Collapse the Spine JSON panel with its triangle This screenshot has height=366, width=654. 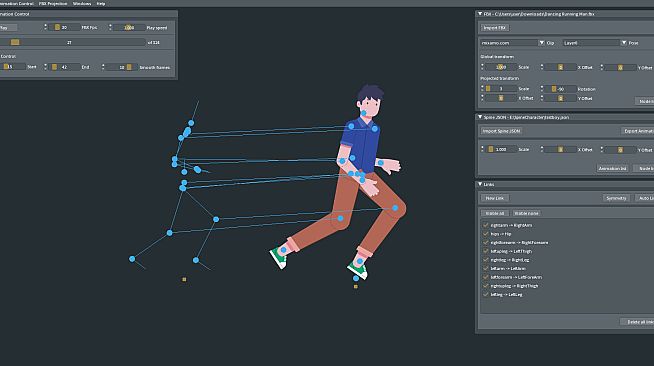pyautogui.click(x=480, y=117)
